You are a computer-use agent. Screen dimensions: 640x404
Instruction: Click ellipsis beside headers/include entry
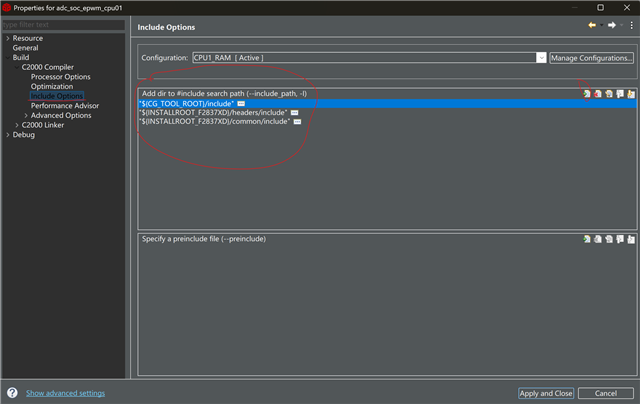coord(294,113)
